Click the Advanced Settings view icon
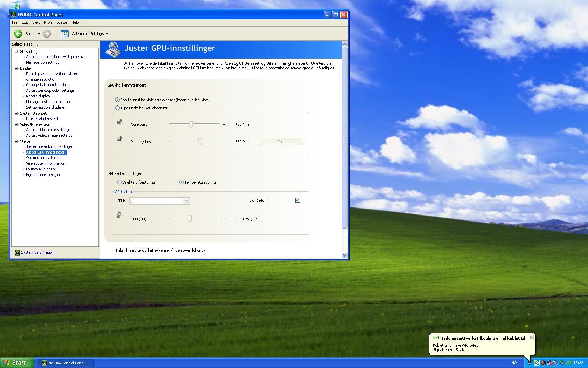Image resolution: width=588 pixels, height=368 pixels. pyautogui.click(x=64, y=34)
